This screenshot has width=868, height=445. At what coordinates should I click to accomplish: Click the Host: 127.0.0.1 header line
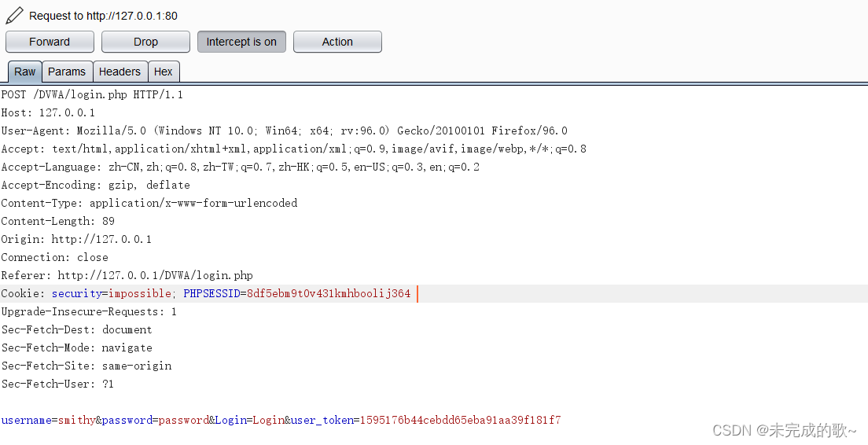[x=48, y=113]
